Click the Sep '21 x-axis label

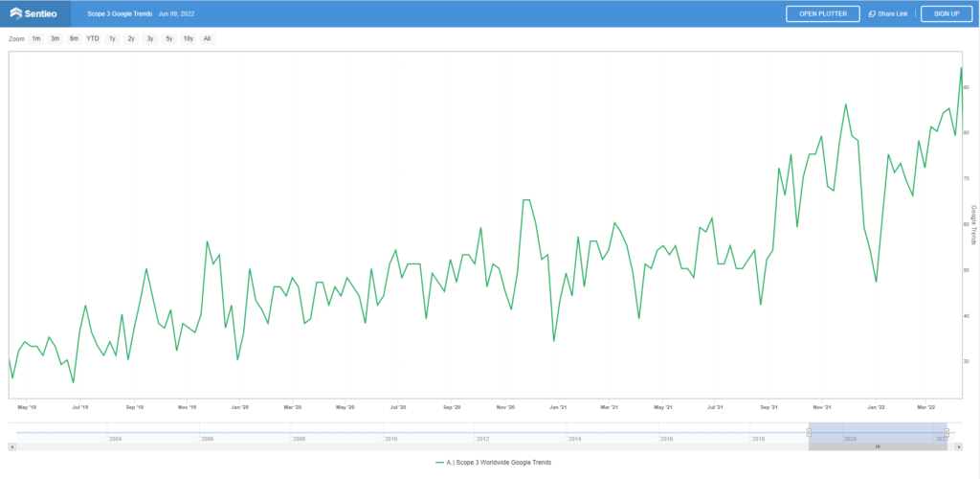[x=769, y=407]
